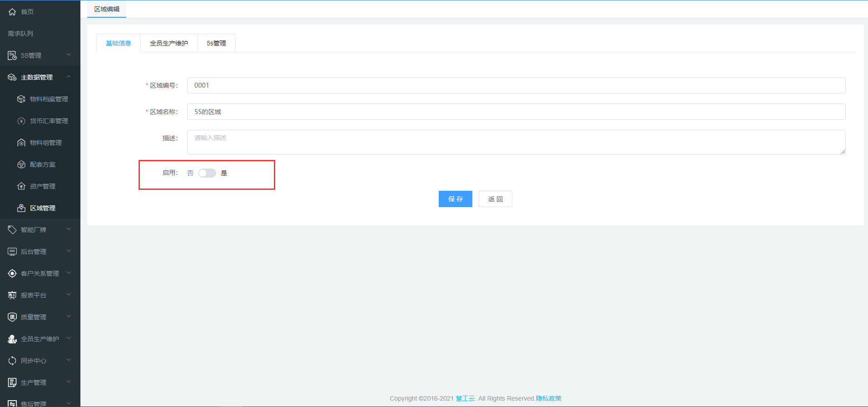The image size is (868, 407).
Task: Click the 区域管理 location icon
Action: [x=21, y=208]
